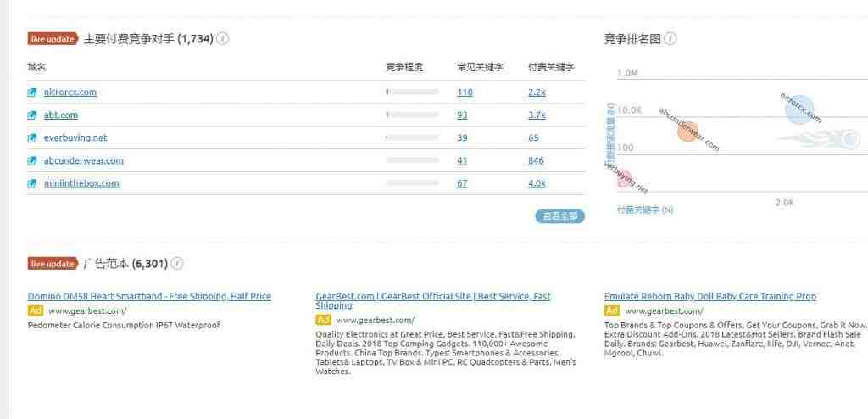Click www.gearbest.com/ URL under Domino ad
Viewport: 868px width, 419px height.
[87, 311]
